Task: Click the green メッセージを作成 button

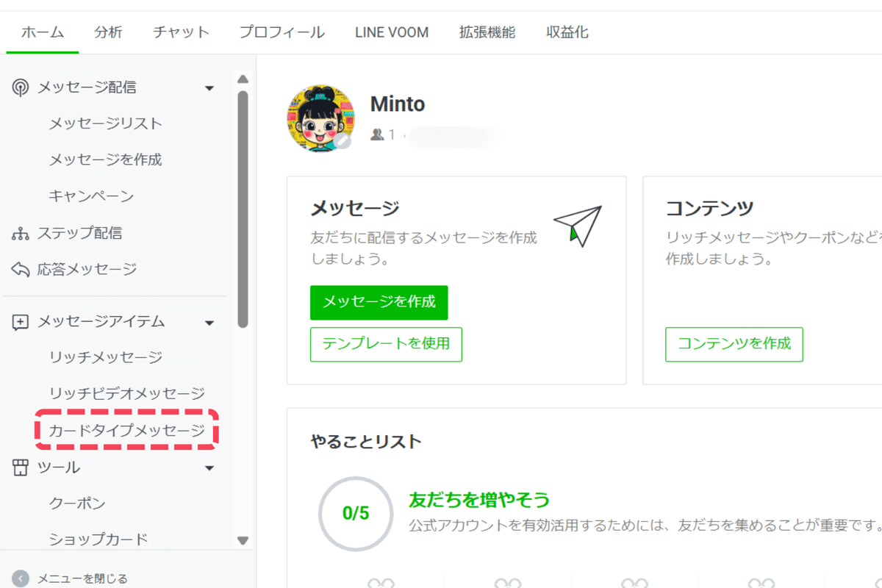Action: pos(379,302)
